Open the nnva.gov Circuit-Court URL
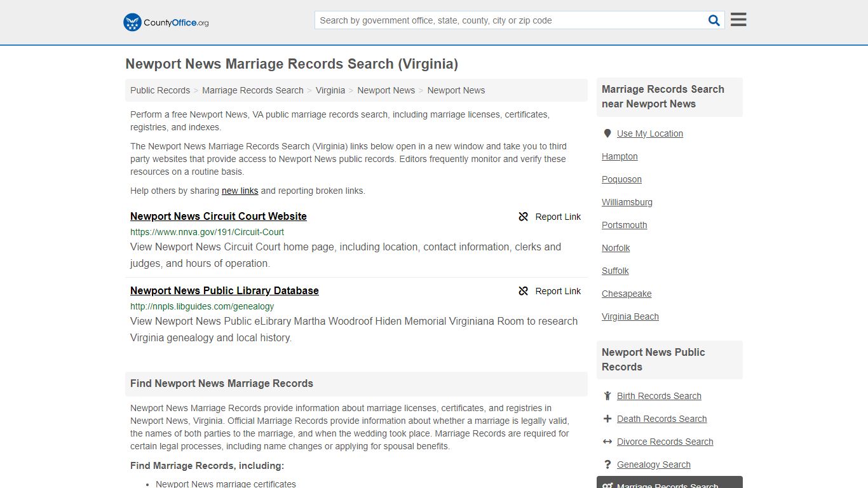The width and height of the screenshot is (868, 488). (x=207, y=232)
